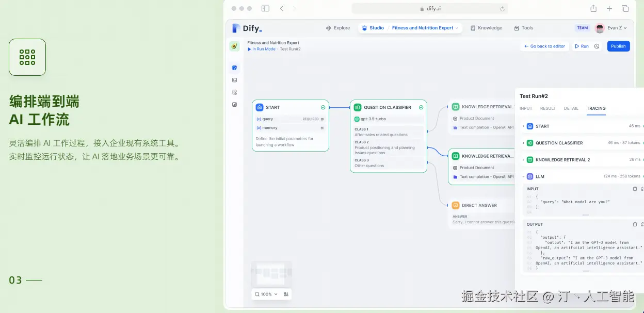
Task: Click the gpt-3.5-turbo model row
Action: (x=389, y=119)
